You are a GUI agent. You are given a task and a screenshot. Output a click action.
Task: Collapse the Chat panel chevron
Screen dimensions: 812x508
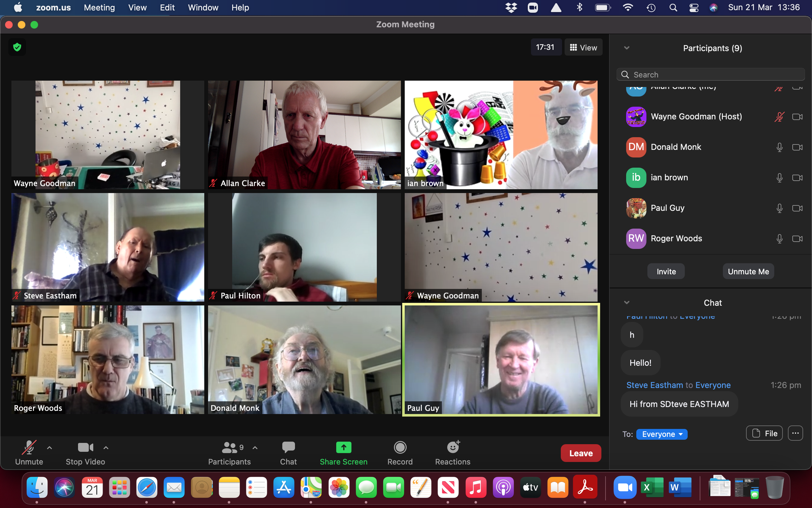pos(626,303)
